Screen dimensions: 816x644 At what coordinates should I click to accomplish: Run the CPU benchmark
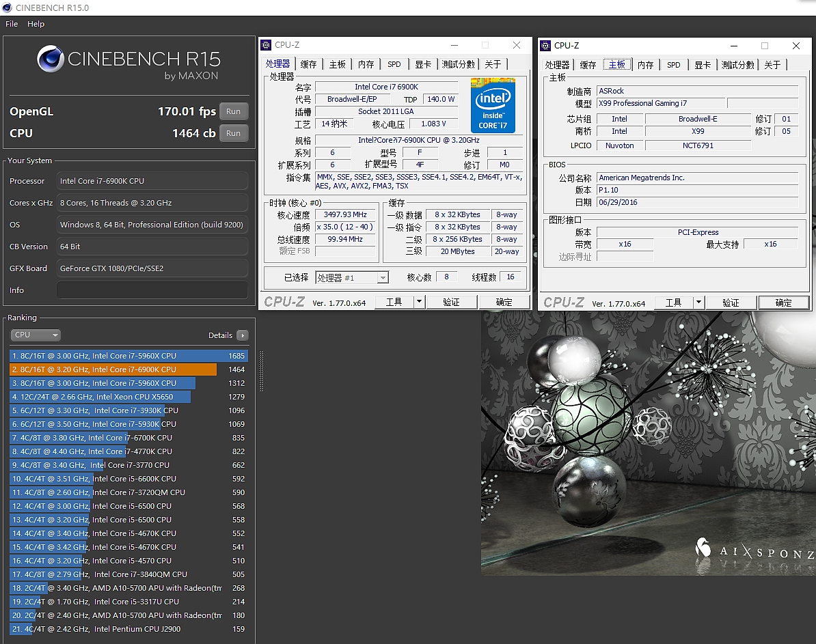coord(234,133)
